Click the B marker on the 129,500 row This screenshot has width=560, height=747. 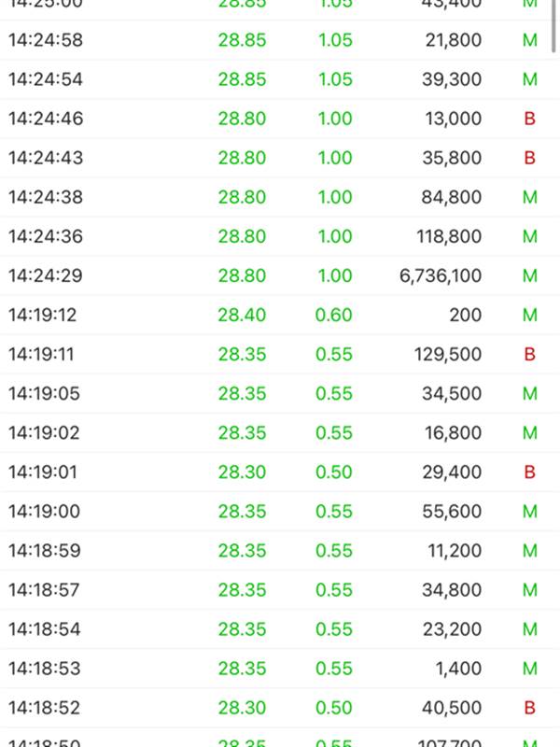[x=529, y=354]
